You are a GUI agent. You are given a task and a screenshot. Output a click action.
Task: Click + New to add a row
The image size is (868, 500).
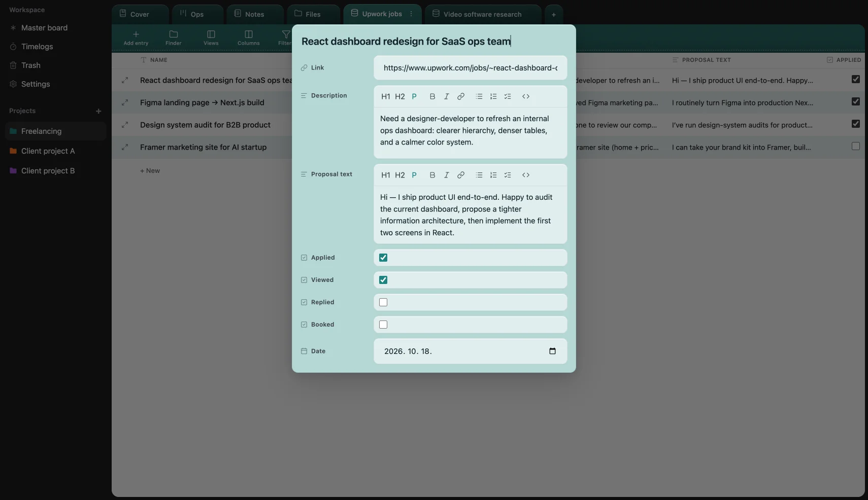[x=150, y=171]
